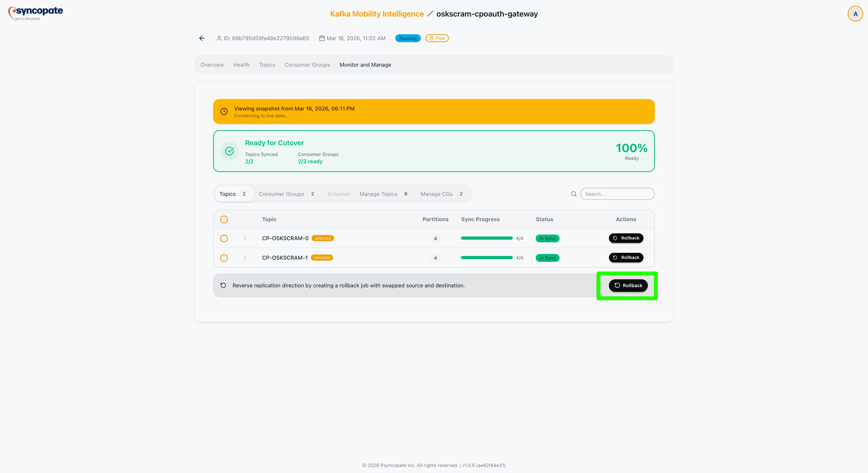Click the highlighted Rollback button

628,285
